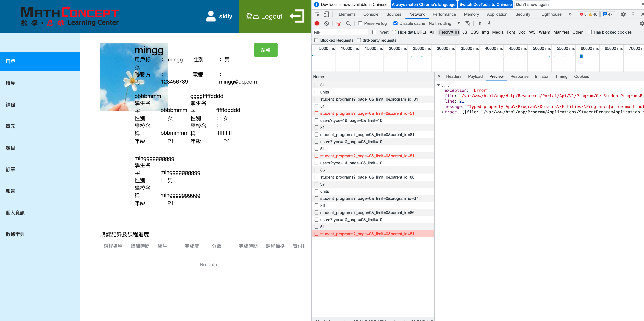Viewport: 644px width, 321px height.
Task: Click in the network Filter input
Action: (x=340, y=32)
